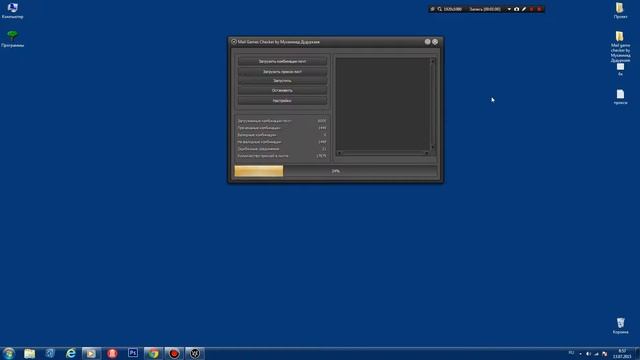The height and width of the screenshot is (360, 640).
Task: Click the network tray icon
Action: (x=596, y=354)
